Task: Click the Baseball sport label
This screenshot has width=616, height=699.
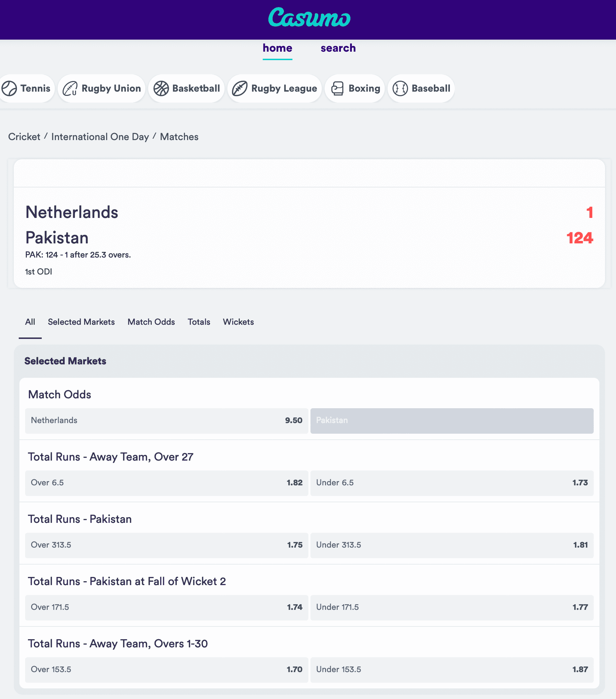Action: [431, 88]
